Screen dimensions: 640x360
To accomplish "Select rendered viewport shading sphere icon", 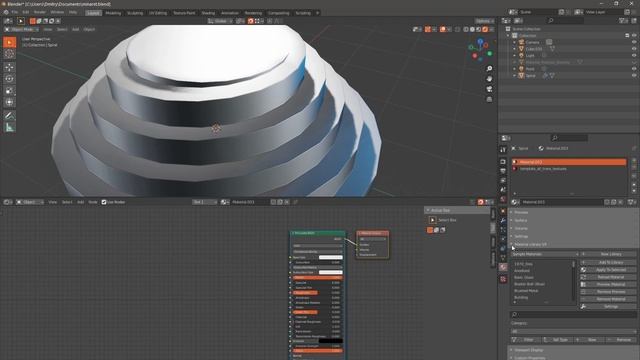I will pos(485,29).
